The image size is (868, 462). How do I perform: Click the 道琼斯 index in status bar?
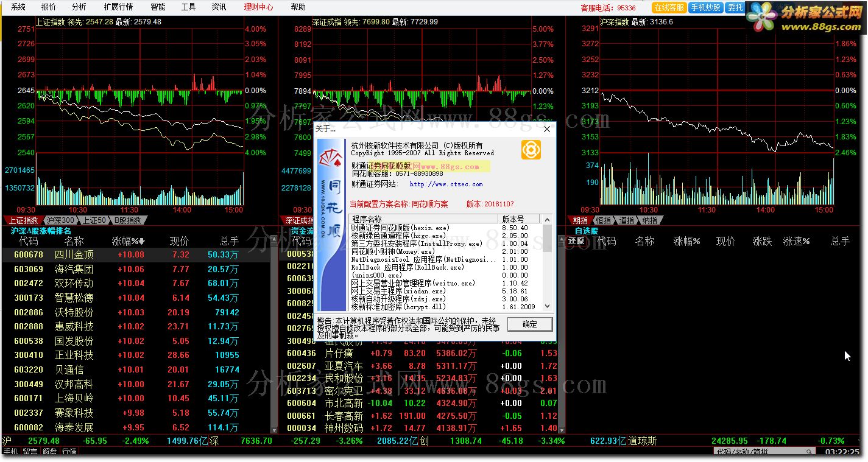(x=643, y=441)
